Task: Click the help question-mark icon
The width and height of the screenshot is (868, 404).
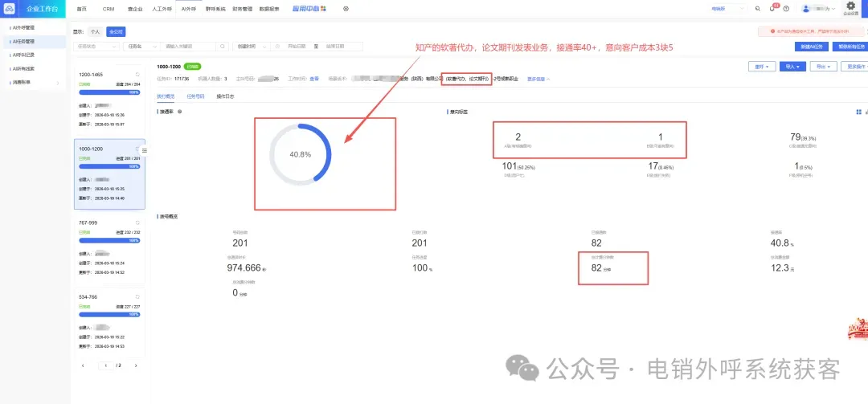Action: (786, 9)
